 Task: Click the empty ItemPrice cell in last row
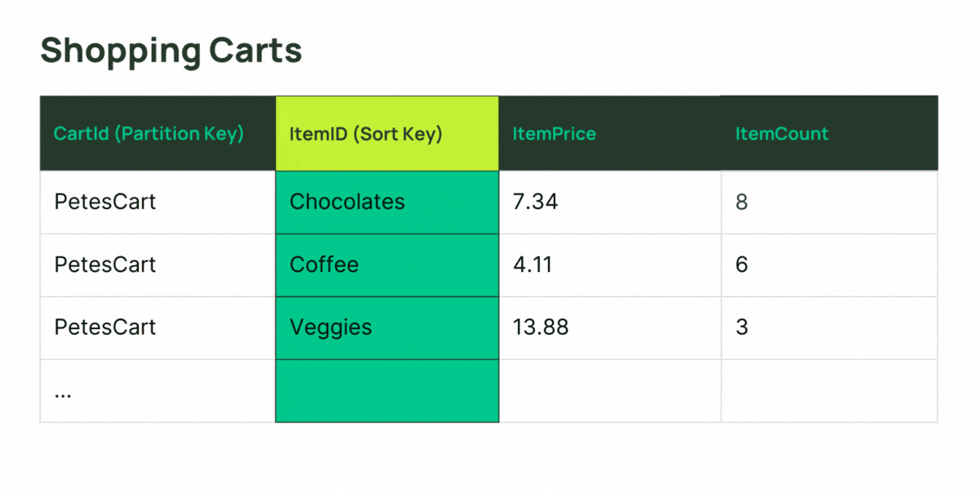click(610, 391)
